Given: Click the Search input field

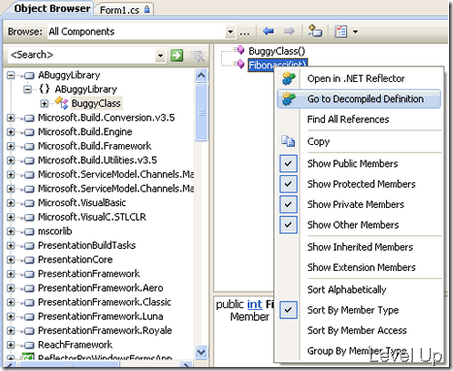Looking at the screenshot, I should point(81,55).
